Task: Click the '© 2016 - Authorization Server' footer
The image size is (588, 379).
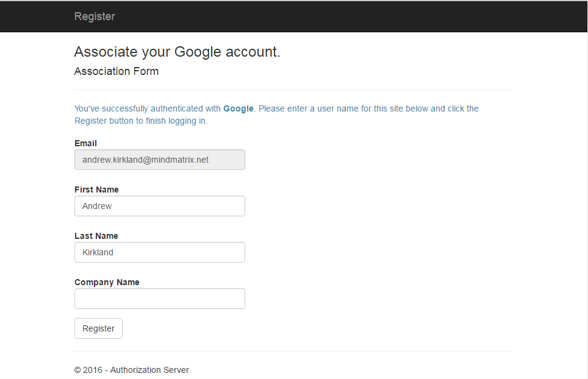Action: [132, 370]
